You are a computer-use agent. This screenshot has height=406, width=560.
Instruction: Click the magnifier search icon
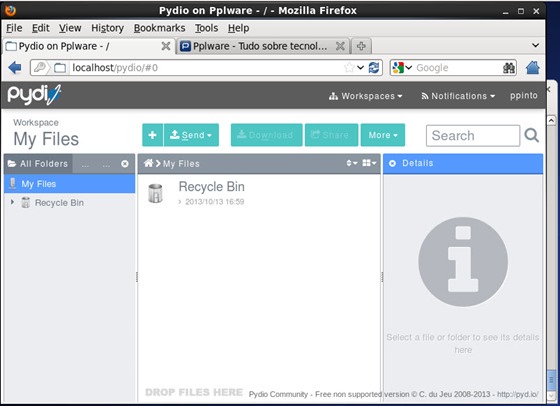(x=531, y=135)
